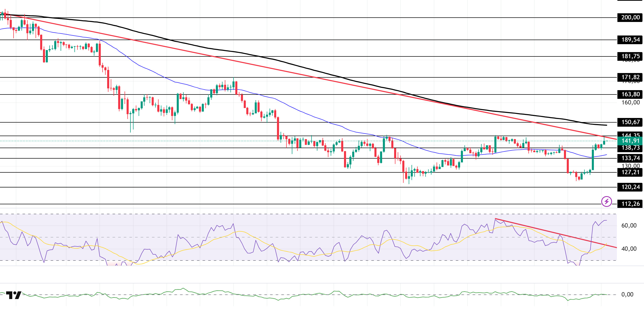Click the 200,00 price level label
Image resolution: width=644 pixels, height=309 pixels.
630,18
